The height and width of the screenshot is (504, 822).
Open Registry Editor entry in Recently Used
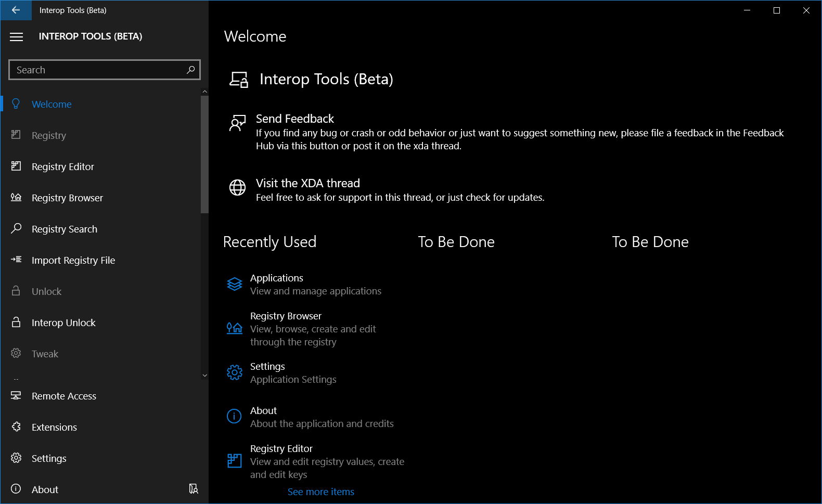point(316,461)
